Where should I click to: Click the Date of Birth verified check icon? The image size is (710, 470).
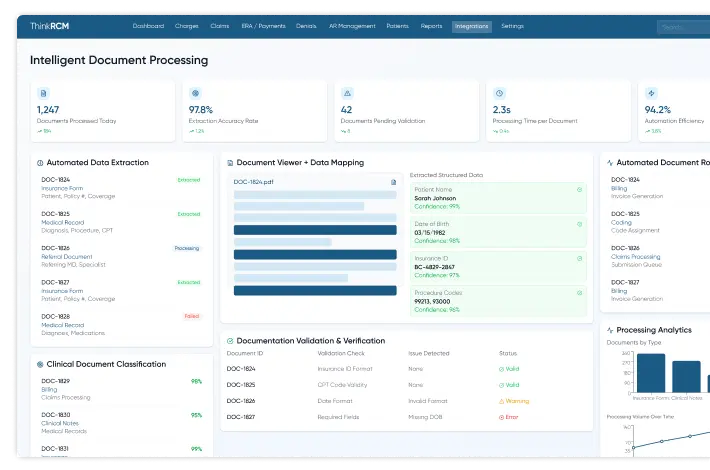pos(579,224)
